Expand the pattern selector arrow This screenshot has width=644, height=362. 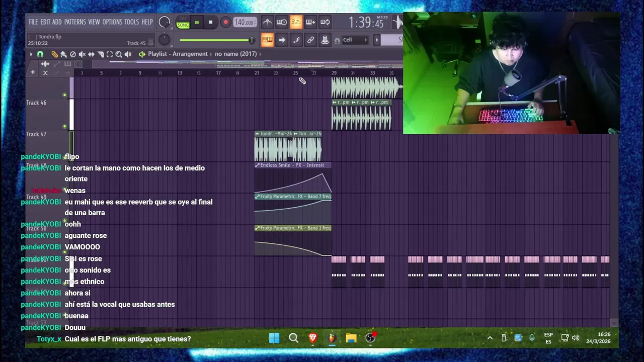tap(376, 40)
